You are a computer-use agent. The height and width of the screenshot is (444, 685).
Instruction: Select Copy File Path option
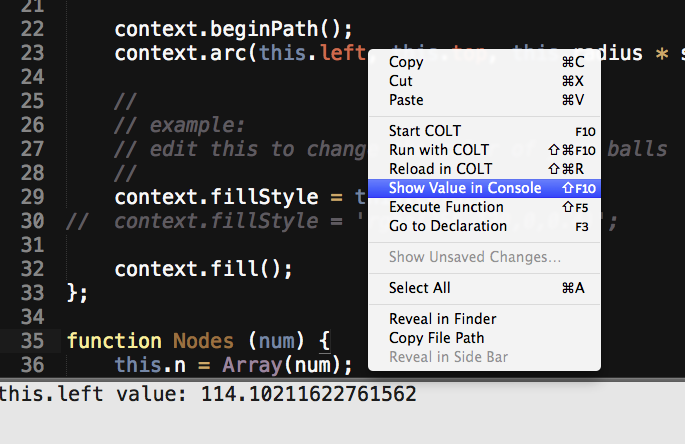tap(436, 338)
